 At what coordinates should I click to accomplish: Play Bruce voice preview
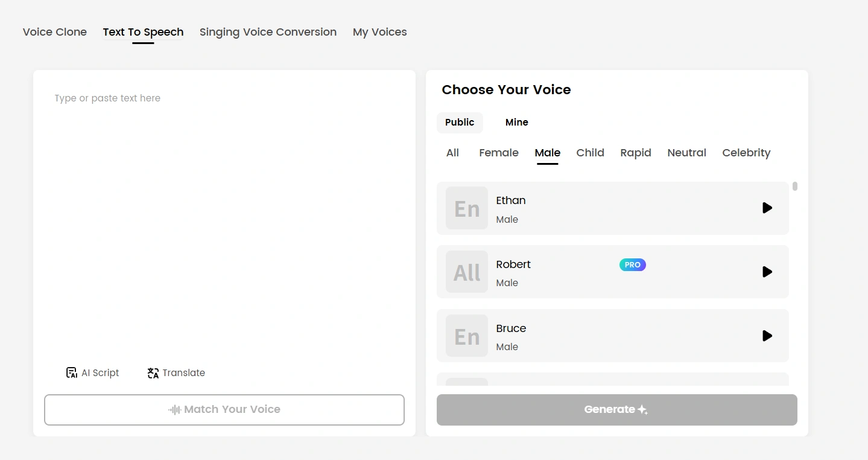pos(767,336)
